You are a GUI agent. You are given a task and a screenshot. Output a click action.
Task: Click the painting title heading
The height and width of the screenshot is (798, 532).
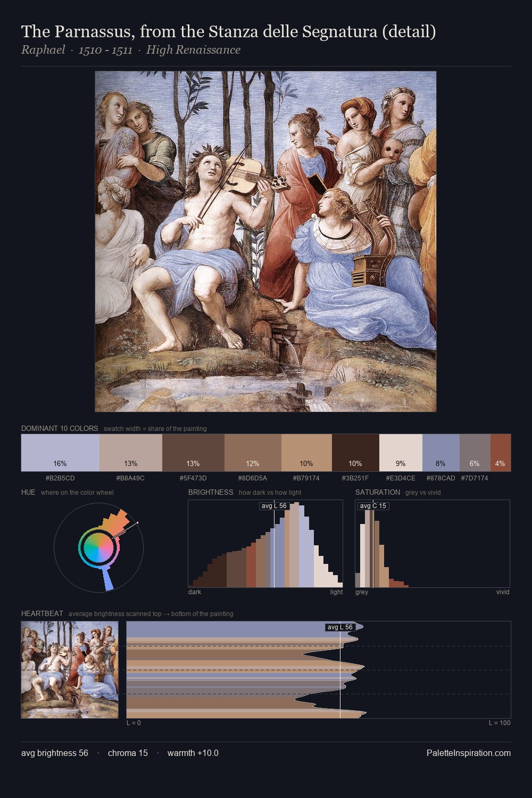(229, 32)
